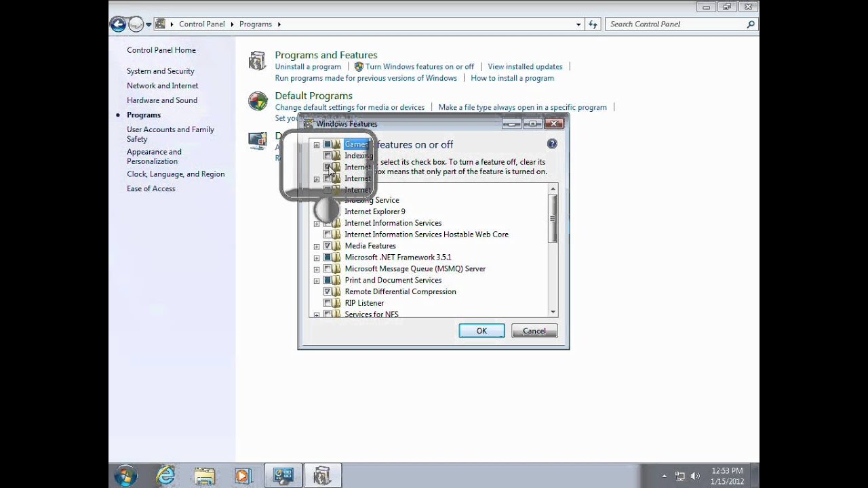Click folder icon beside Internet Information Services
868x488 pixels.
(337, 223)
